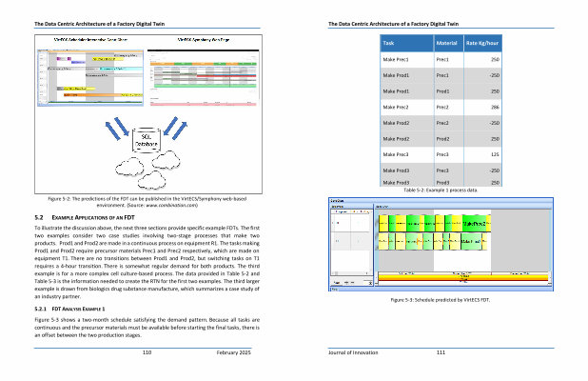Image resolution: width=588 pixels, height=381 pixels.
Task: Select the FDT Analysis Example 1 subheading
Action: [76, 310]
